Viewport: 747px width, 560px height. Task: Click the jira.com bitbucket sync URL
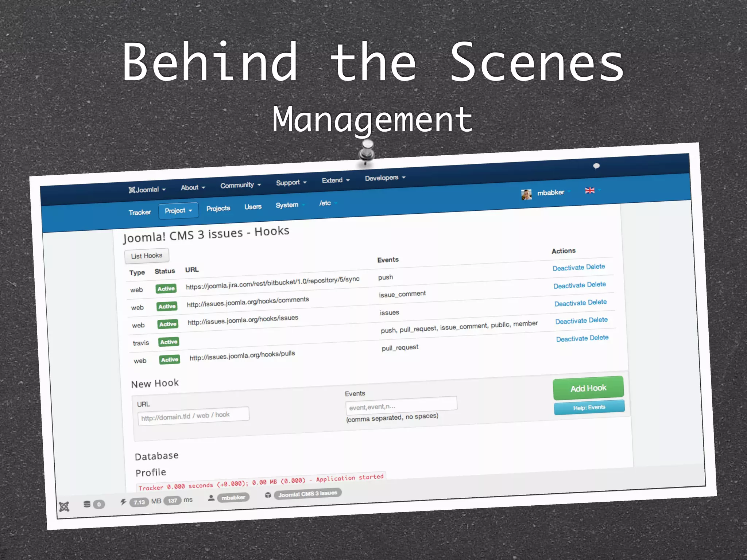click(272, 283)
